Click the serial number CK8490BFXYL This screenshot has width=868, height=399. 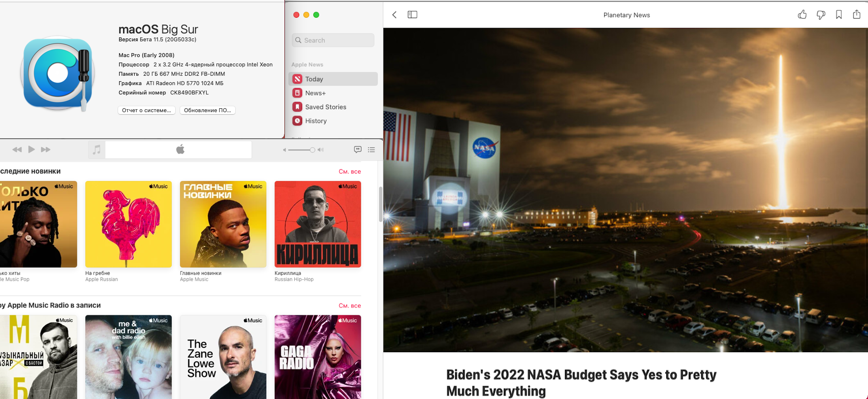pos(189,92)
